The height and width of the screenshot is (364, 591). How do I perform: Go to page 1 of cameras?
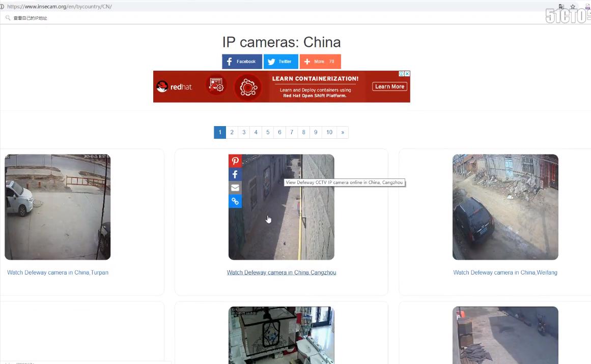tap(220, 132)
